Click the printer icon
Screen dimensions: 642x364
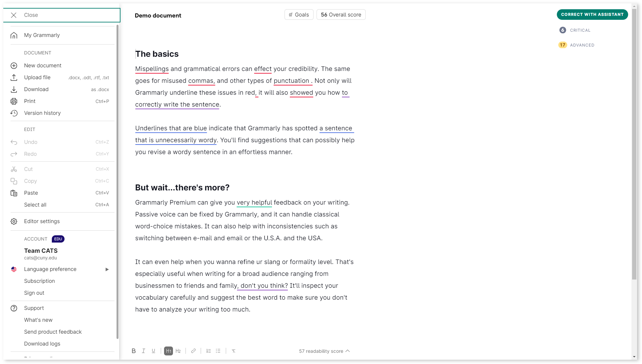click(14, 101)
